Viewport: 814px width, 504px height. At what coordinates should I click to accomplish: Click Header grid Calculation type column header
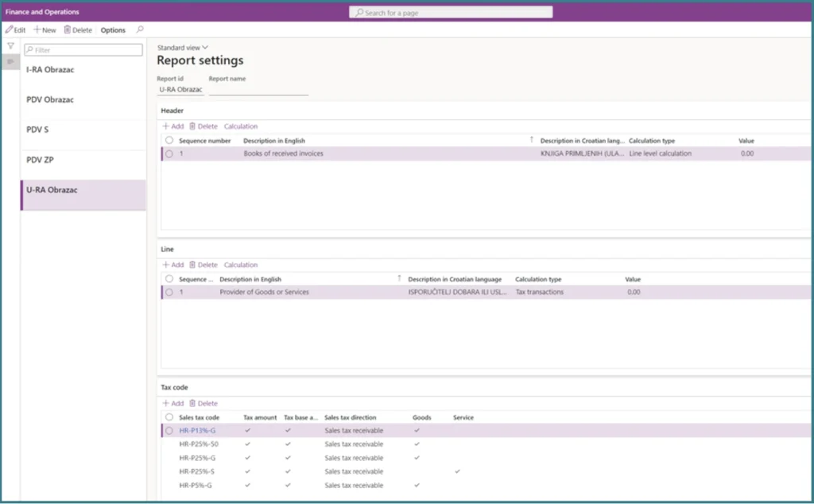(x=652, y=141)
